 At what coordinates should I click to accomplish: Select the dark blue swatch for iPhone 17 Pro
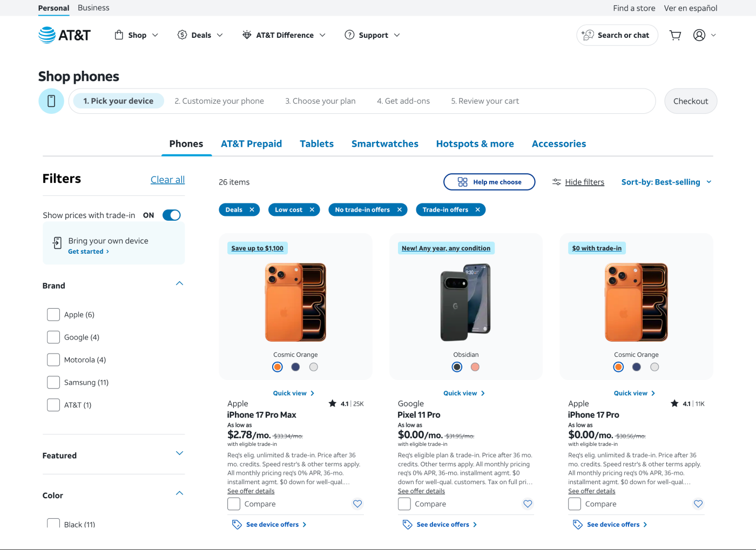click(637, 367)
